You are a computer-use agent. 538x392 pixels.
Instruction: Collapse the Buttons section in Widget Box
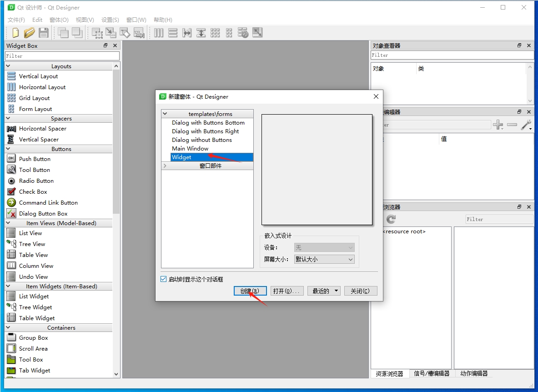8,149
